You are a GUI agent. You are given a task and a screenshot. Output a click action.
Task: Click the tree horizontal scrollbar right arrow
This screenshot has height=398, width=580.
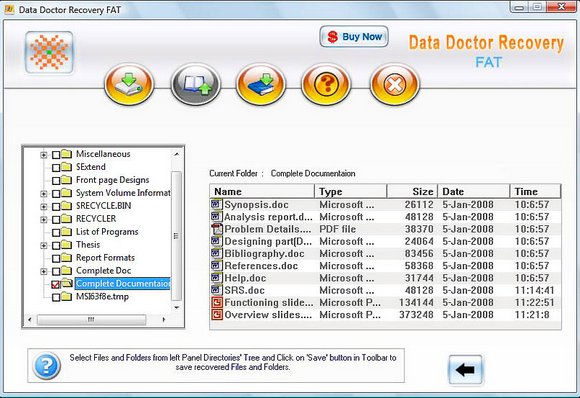(x=164, y=319)
